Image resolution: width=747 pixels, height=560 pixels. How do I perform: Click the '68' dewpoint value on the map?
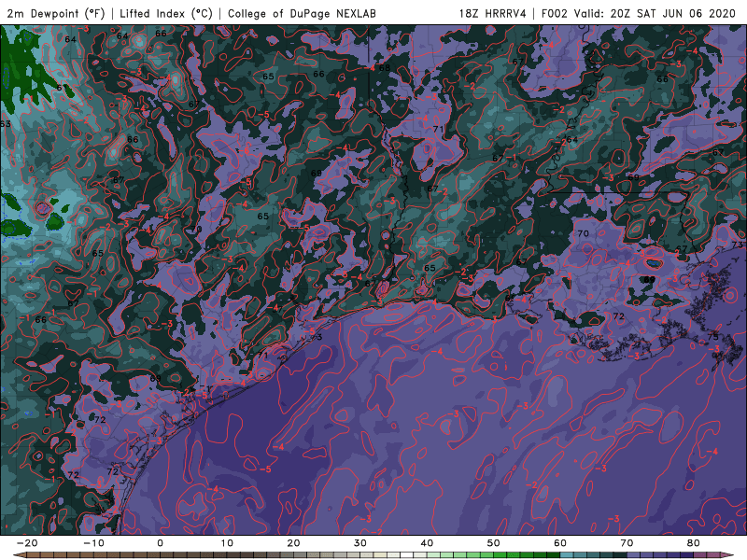click(x=385, y=67)
